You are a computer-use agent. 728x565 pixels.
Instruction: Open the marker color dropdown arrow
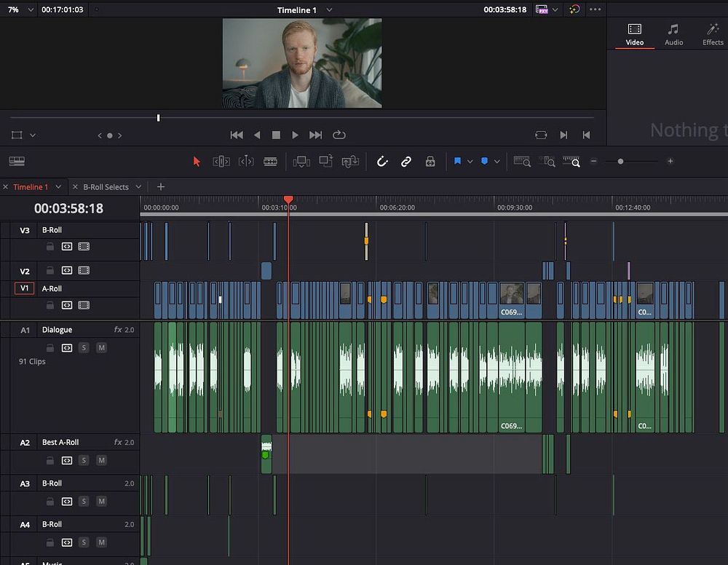(x=496, y=162)
